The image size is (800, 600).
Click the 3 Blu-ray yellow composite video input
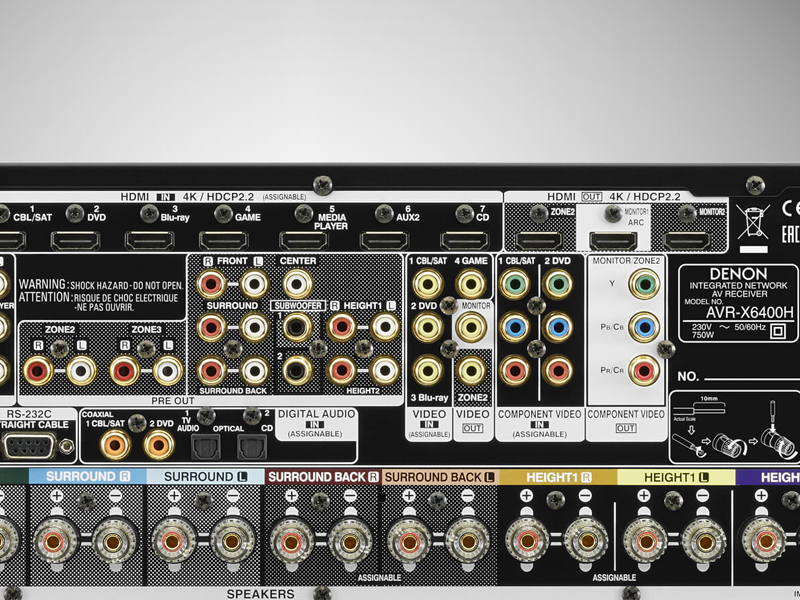(x=428, y=370)
